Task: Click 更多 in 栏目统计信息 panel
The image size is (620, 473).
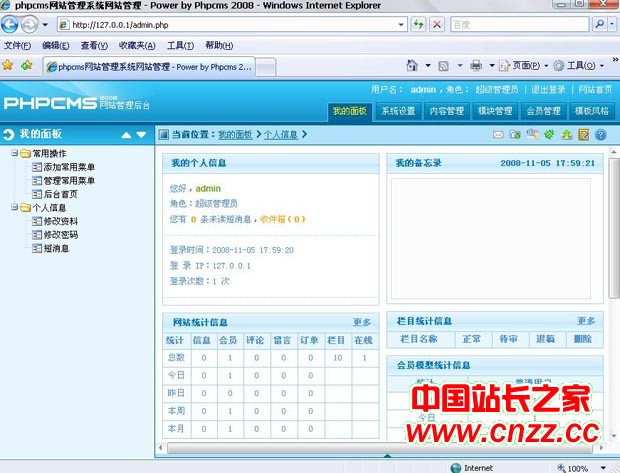Action: tap(586, 321)
